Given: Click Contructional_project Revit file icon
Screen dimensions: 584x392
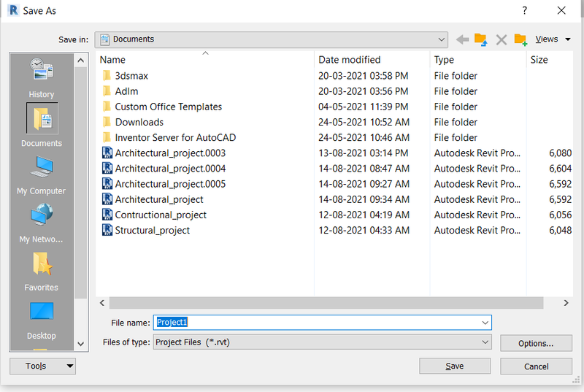Looking at the screenshot, I should pos(107,215).
